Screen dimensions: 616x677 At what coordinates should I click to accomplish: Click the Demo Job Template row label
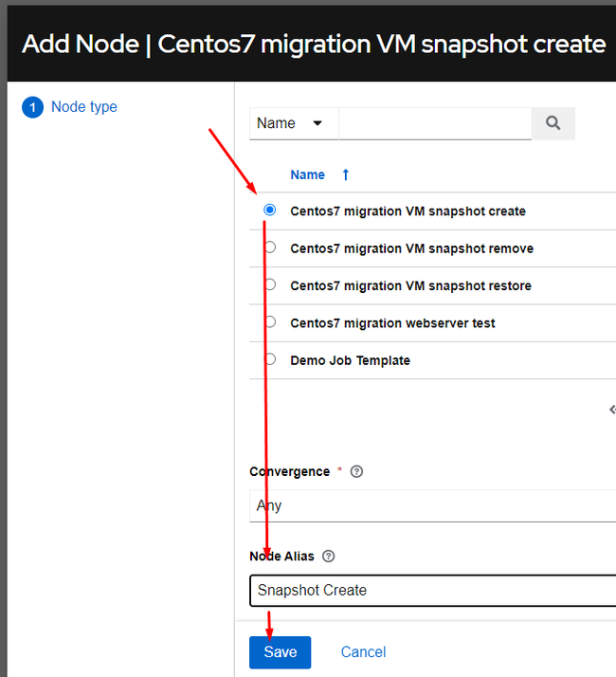pos(350,360)
